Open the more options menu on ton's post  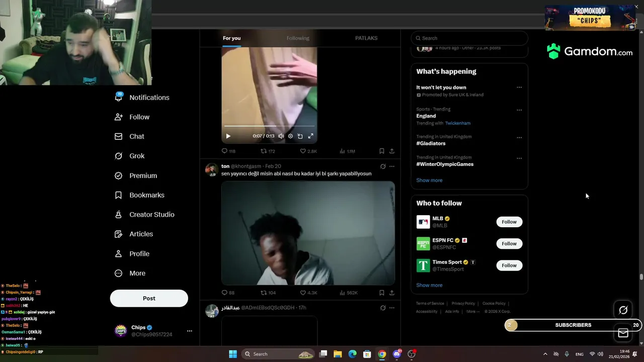392,166
